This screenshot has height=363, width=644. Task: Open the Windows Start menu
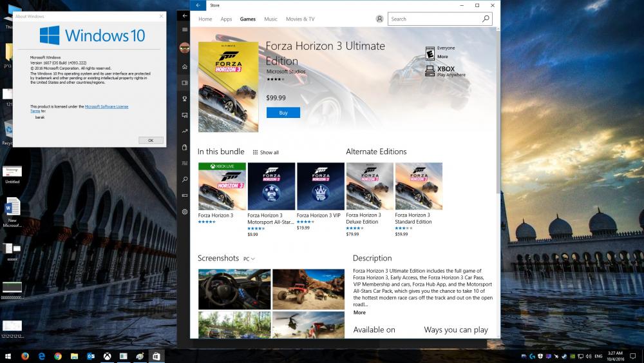[x=8, y=357]
